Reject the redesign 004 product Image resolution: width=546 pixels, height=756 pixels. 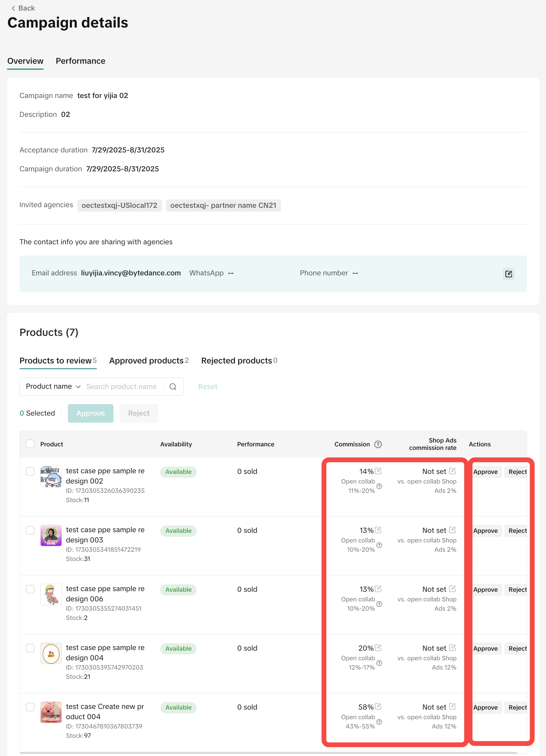point(517,649)
